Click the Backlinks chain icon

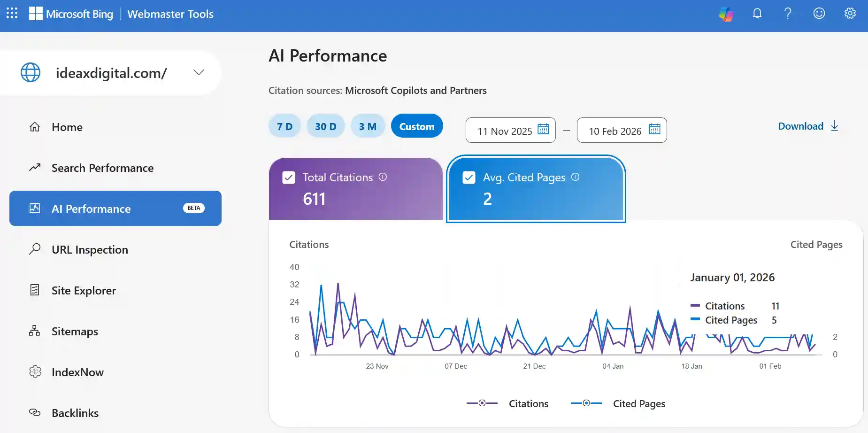[x=35, y=412]
